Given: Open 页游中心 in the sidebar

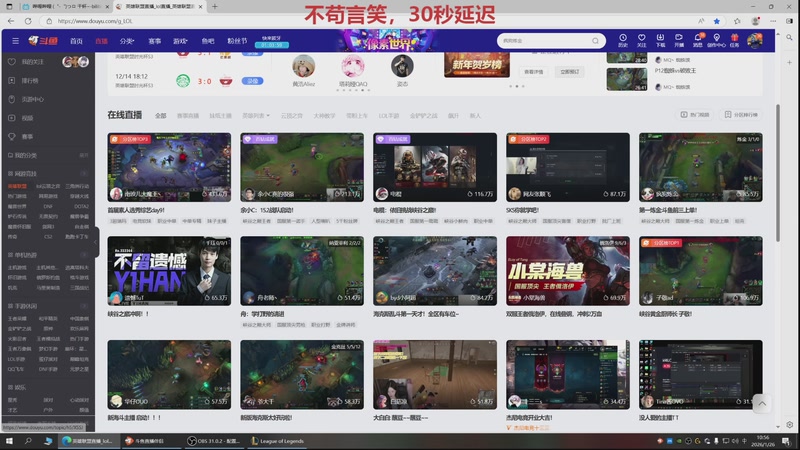Looking at the screenshot, I should [32, 99].
